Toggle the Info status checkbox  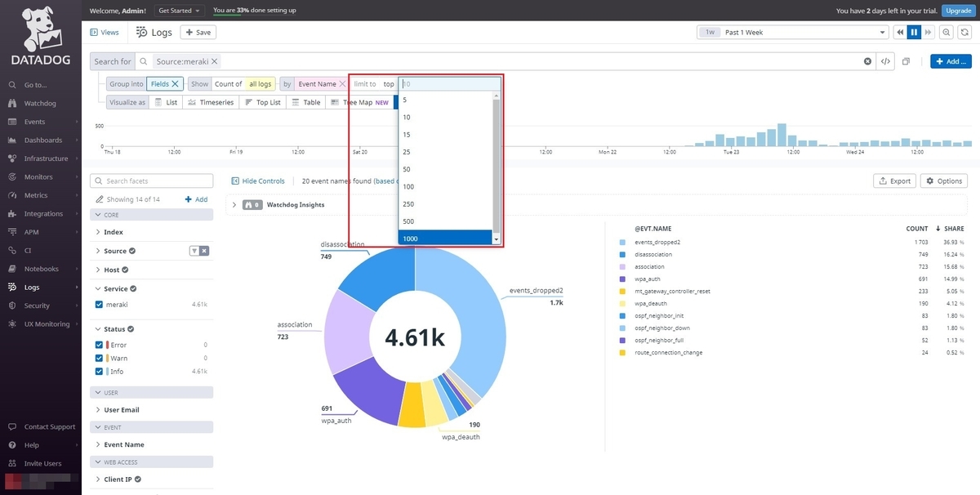pos(100,371)
